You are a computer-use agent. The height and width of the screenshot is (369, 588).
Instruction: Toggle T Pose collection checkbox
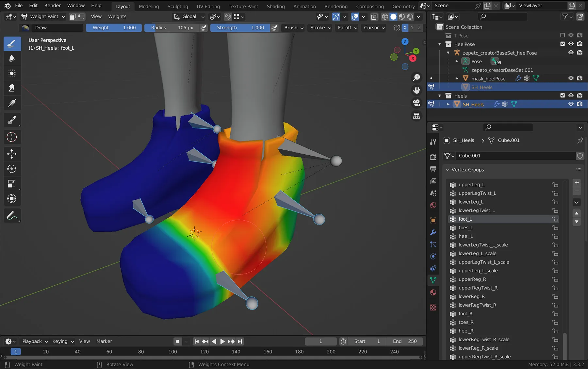[562, 35]
